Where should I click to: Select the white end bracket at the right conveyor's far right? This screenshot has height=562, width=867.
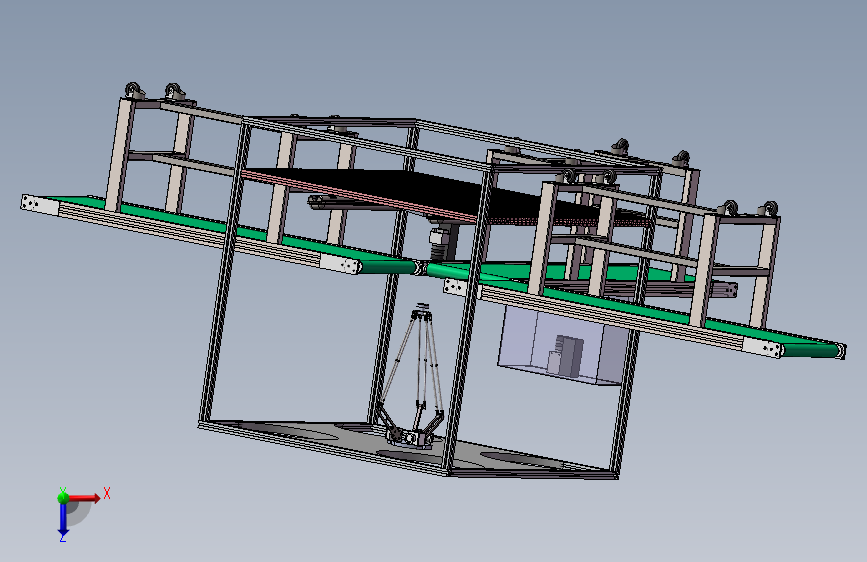pos(762,347)
